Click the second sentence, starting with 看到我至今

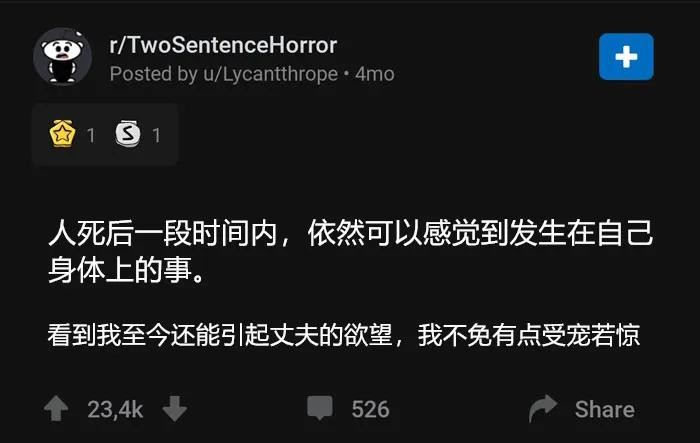tap(344, 335)
